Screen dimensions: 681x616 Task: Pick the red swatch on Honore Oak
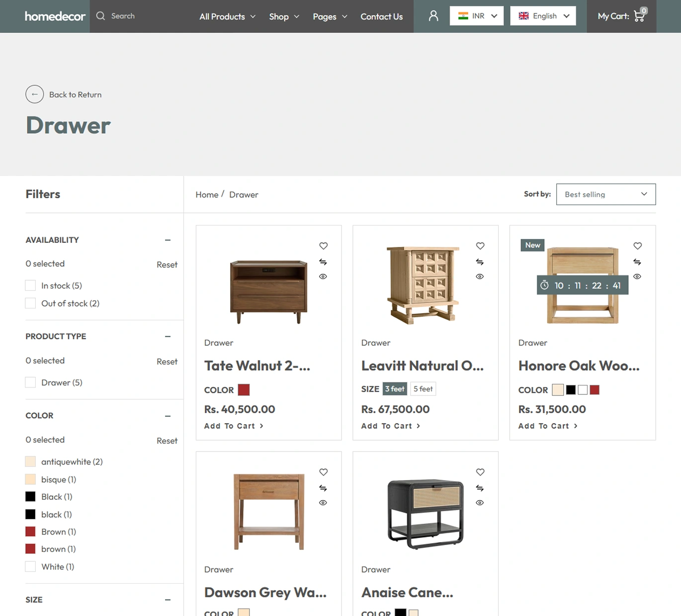click(595, 390)
